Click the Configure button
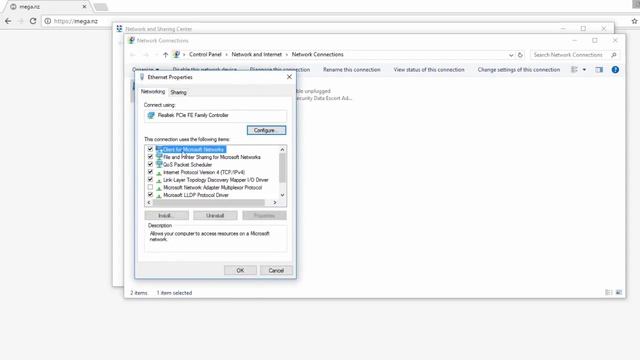Viewport: 640px width, 360px height. [x=266, y=130]
